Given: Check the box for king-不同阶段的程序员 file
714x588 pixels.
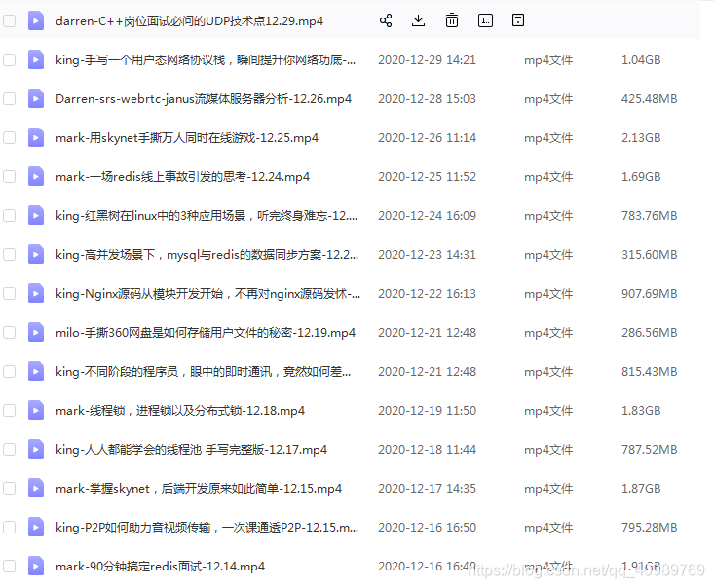Looking at the screenshot, I should tap(9, 371).
